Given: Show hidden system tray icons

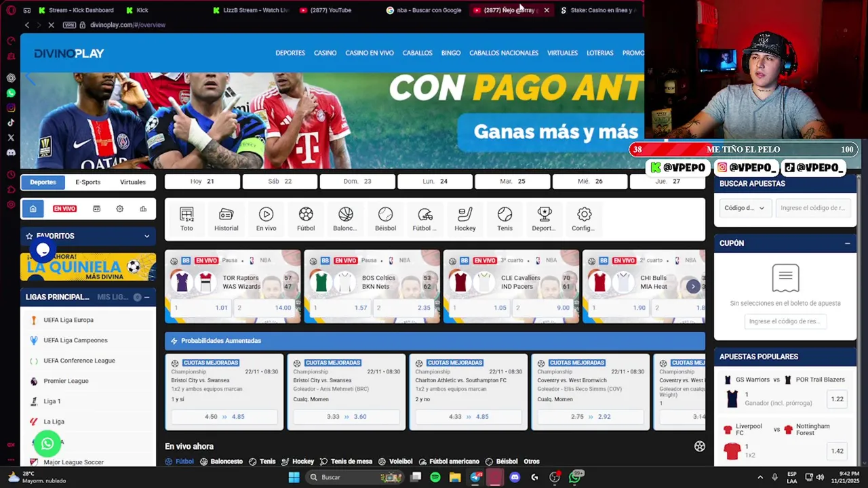Looking at the screenshot, I should click(x=759, y=477).
